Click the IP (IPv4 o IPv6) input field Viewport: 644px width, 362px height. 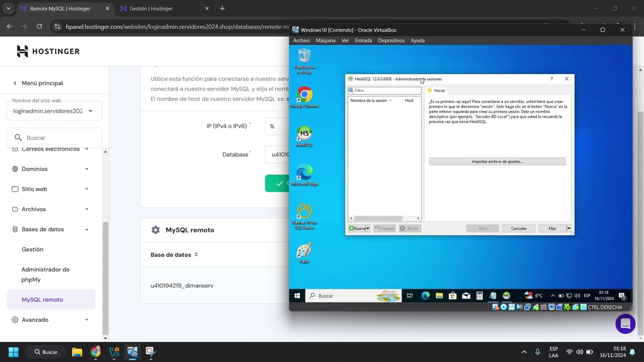[x=277, y=126]
